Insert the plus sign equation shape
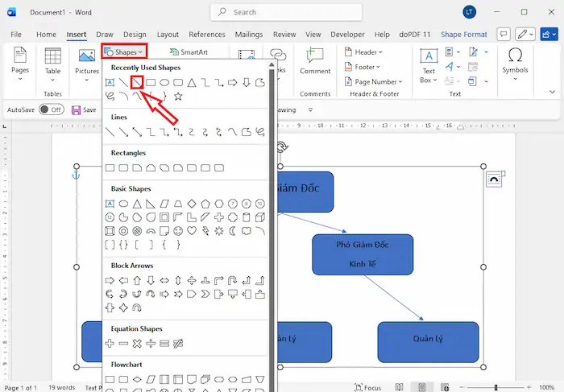 110,344
